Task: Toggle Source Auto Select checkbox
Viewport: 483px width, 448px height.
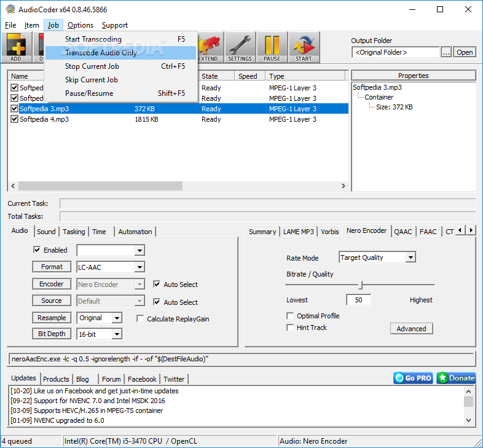Action: point(157,302)
